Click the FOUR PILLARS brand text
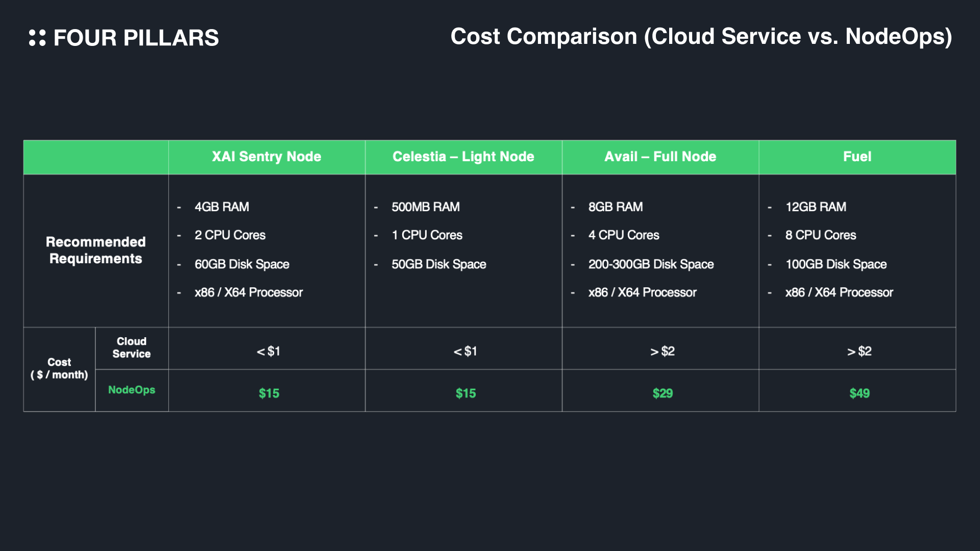This screenshot has width=980, height=551. (x=136, y=38)
